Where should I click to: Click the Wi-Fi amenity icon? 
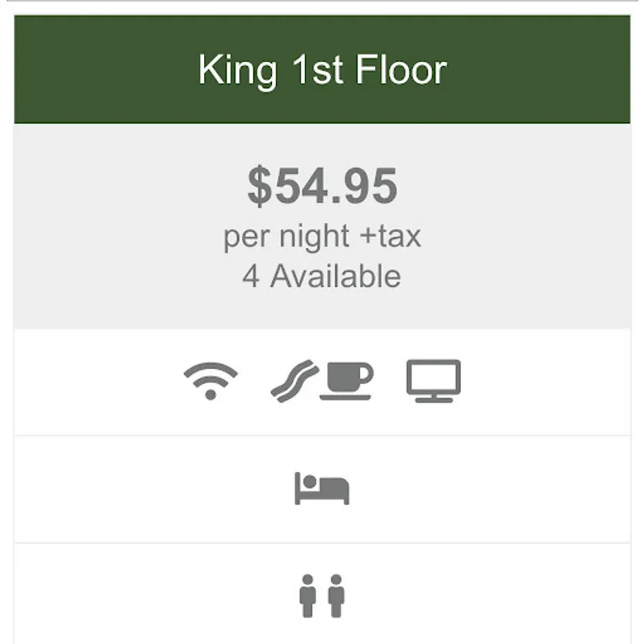(x=210, y=381)
